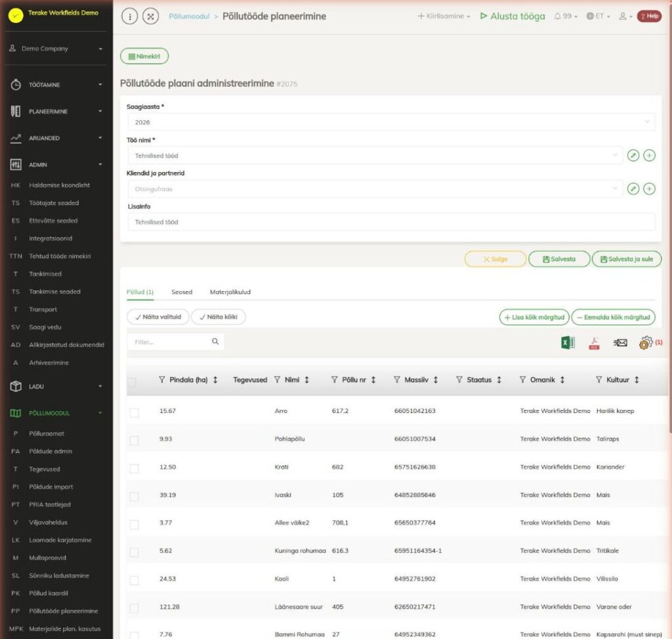672x639 pixels.
Task: Filter the Kultuur column
Action: pos(598,380)
